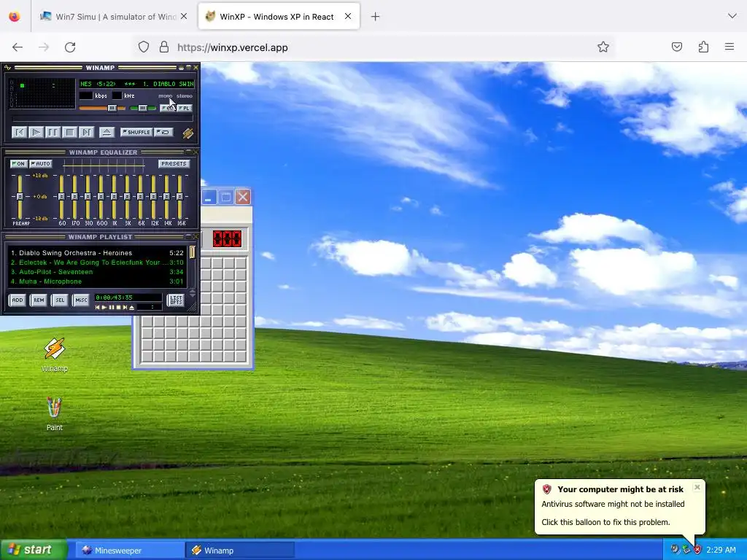Select Auto-Pilot - Seventeen track
This screenshot has width=747, height=560.
pos(97,272)
